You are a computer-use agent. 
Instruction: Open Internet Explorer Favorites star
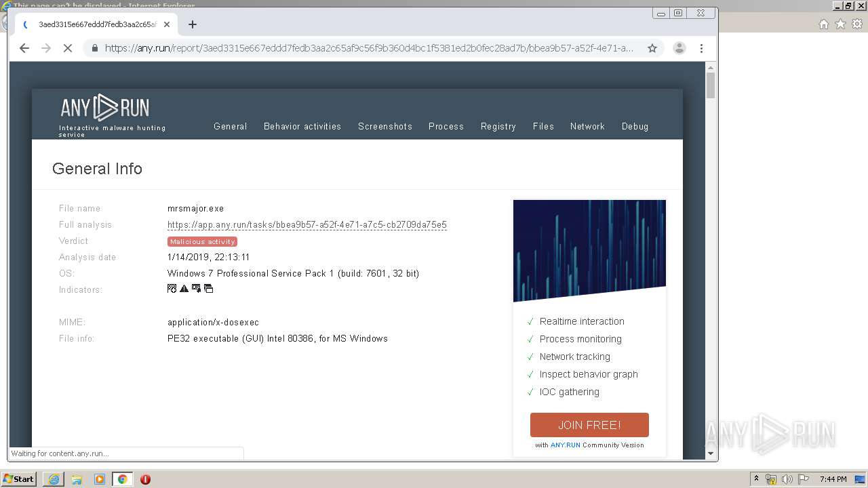click(841, 24)
